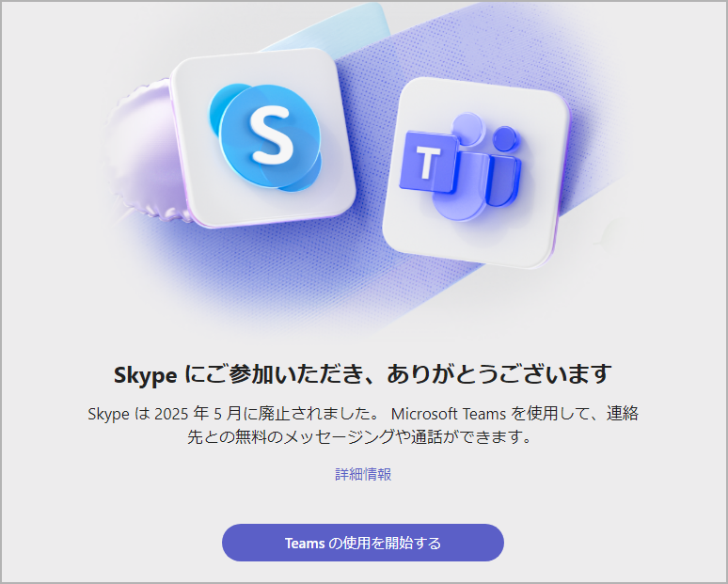
Task: Click the word Teams on the button
Action: 305,544
